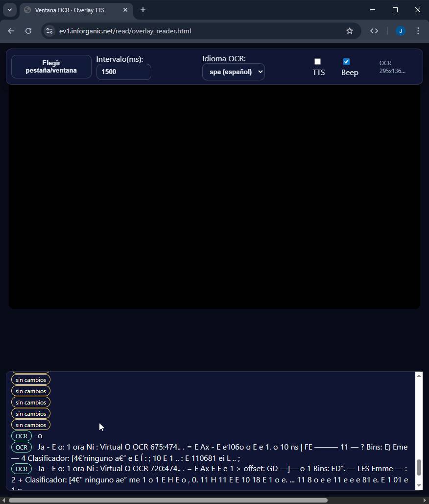
Task: Expand the Idioma OCR language dropdown
Action: (233, 72)
